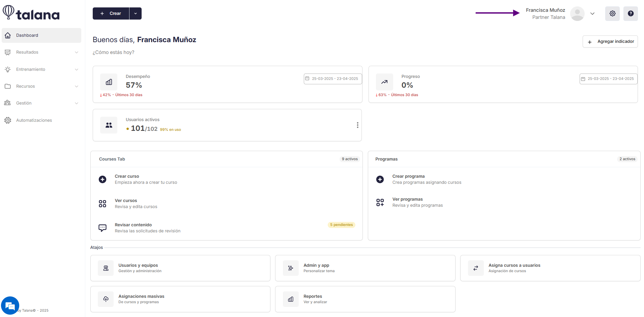The width and height of the screenshot is (644, 317).
Task: Click the 9 activos badge
Action: click(350, 159)
